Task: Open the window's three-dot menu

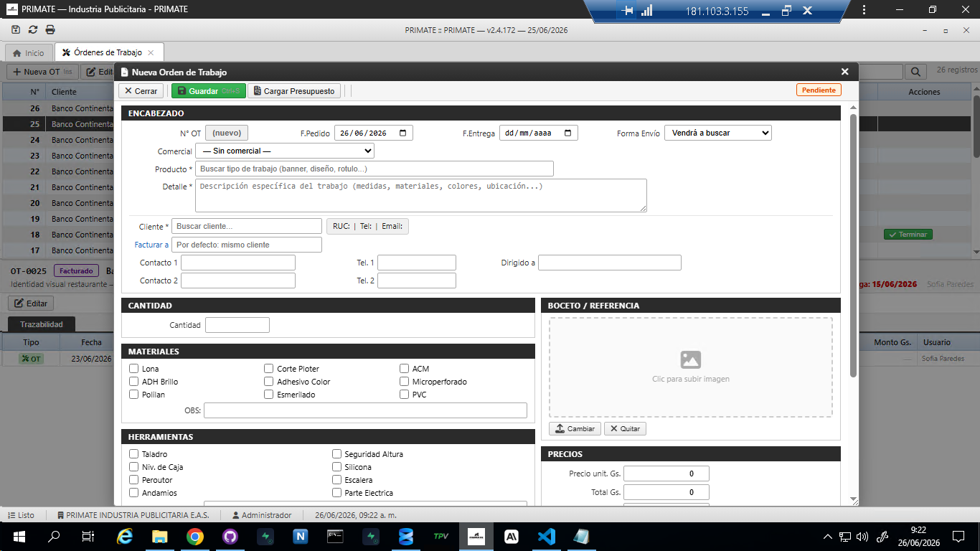Action: point(864,10)
